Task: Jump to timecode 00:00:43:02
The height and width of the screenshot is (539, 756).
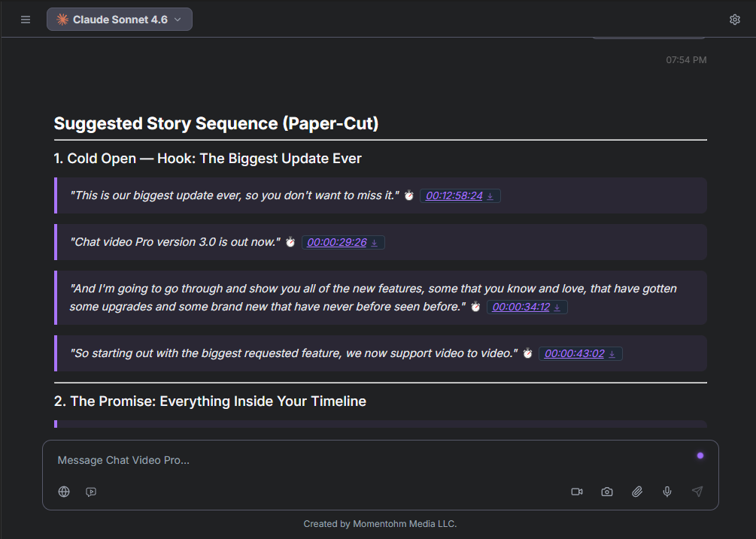Action: pyautogui.click(x=574, y=353)
